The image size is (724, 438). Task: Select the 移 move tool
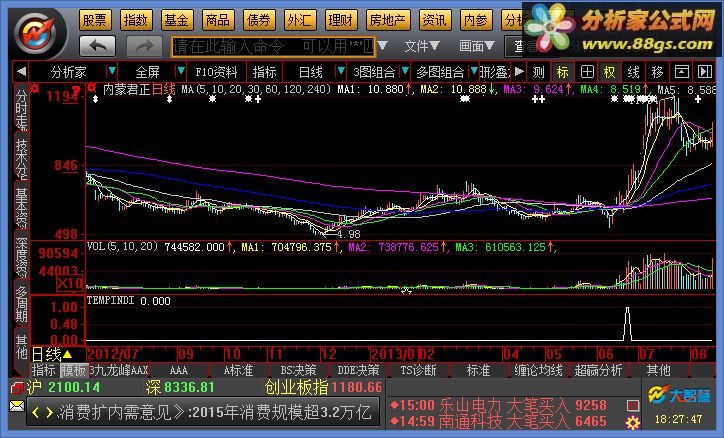[x=658, y=72]
